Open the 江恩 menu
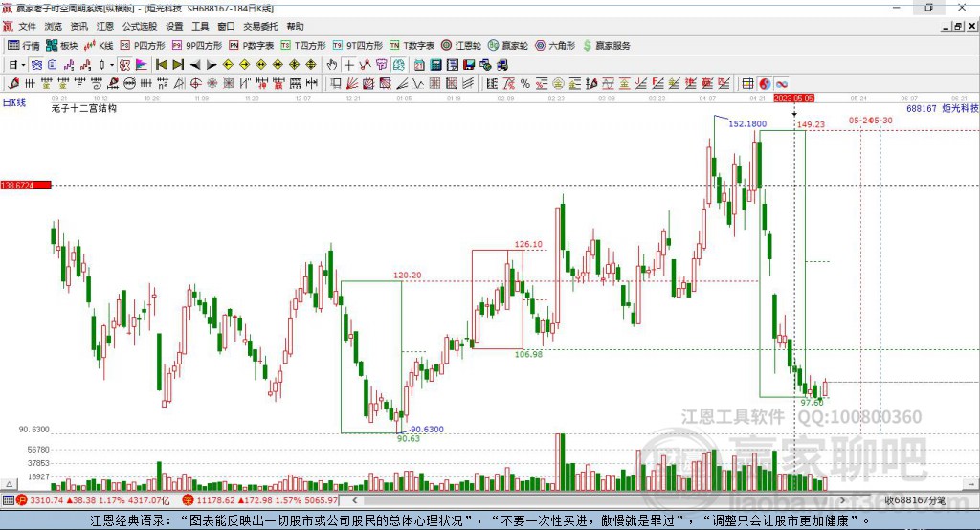This screenshot has height=530, width=980. [x=105, y=26]
